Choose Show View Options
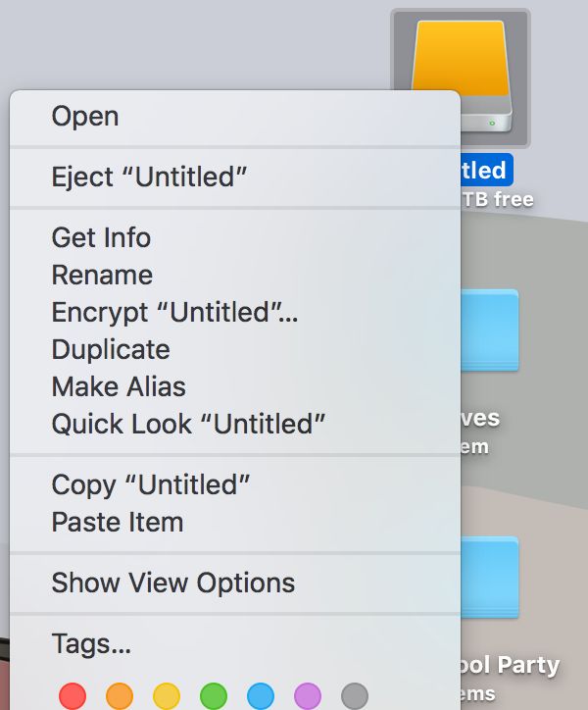Viewport: 588px width, 710px height. tap(235, 583)
